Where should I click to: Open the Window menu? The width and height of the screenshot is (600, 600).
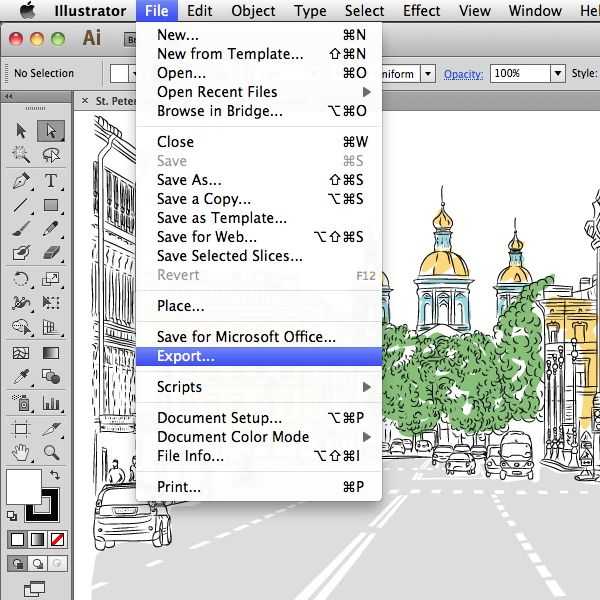535,11
